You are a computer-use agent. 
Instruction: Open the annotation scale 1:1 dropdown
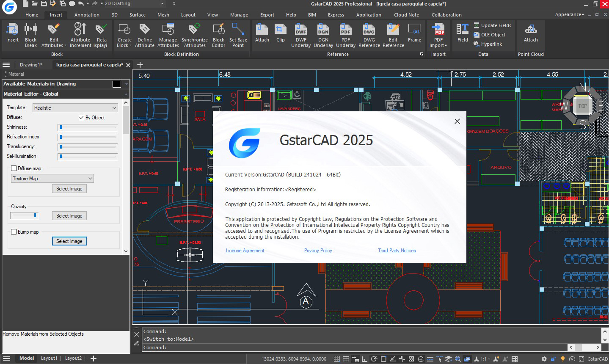click(485, 359)
